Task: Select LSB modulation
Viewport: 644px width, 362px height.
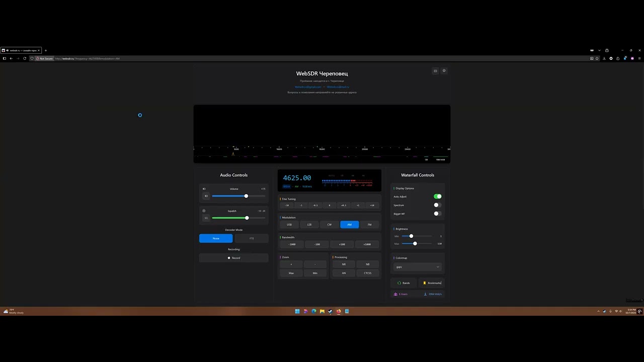Action: 309,225
